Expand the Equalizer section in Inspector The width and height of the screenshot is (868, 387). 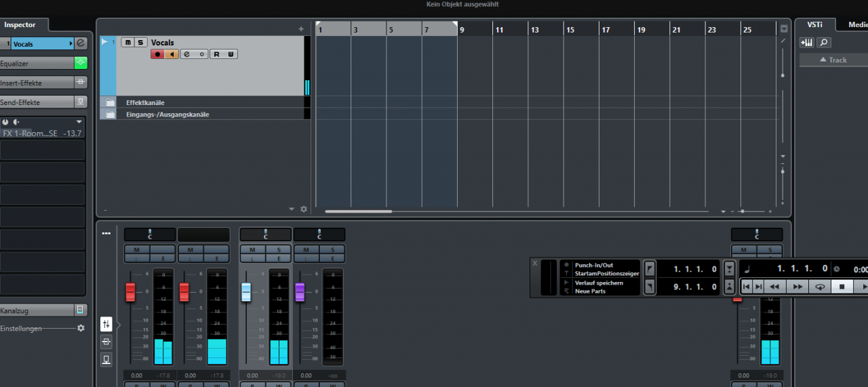click(x=37, y=63)
